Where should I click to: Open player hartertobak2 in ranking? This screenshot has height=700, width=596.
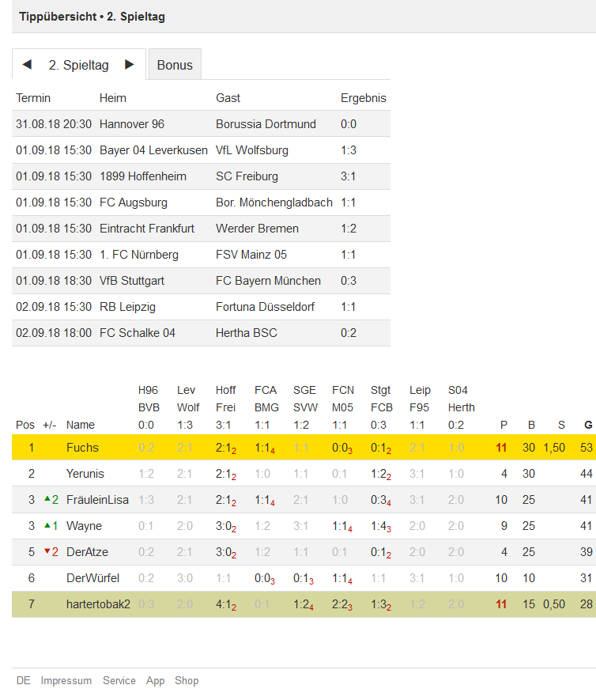click(x=98, y=604)
